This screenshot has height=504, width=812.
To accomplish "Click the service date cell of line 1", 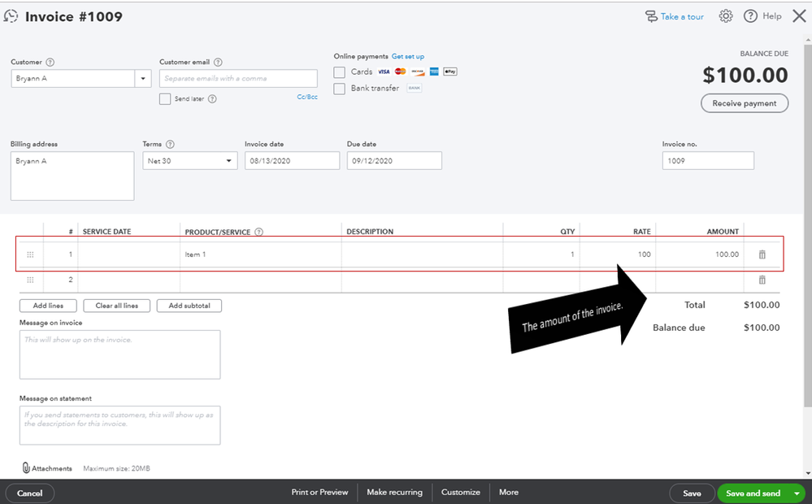I will click(x=129, y=254).
